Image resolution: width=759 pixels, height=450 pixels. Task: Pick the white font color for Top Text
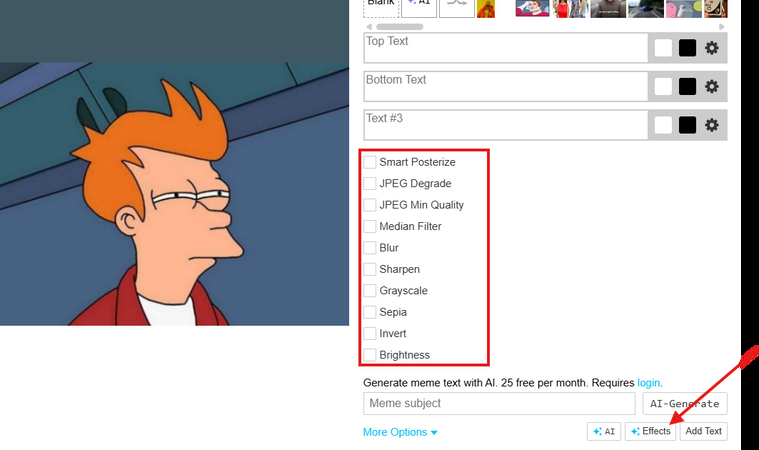663,48
